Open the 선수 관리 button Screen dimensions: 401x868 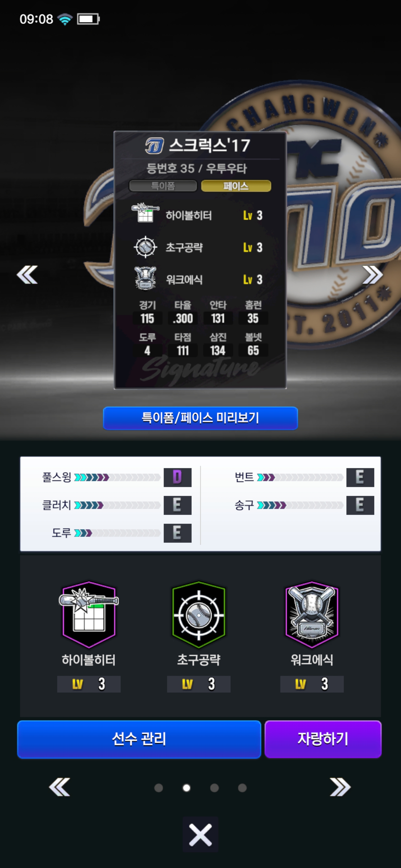[x=139, y=739]
